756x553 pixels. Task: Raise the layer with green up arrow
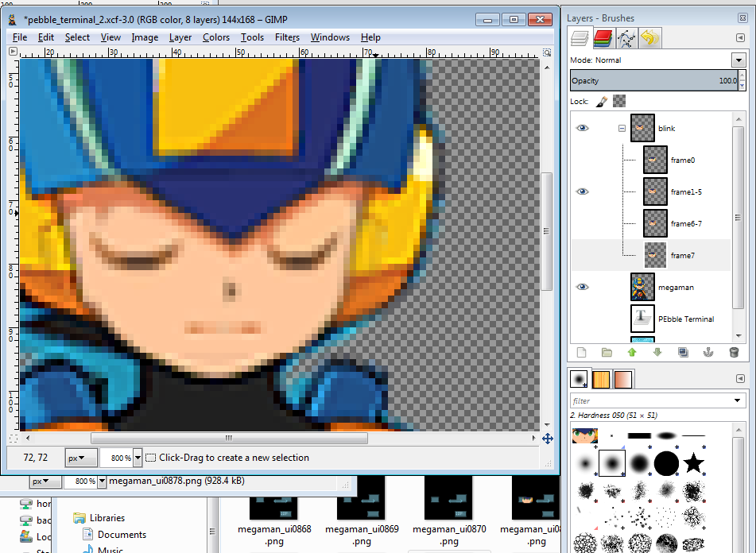point(632,352)
